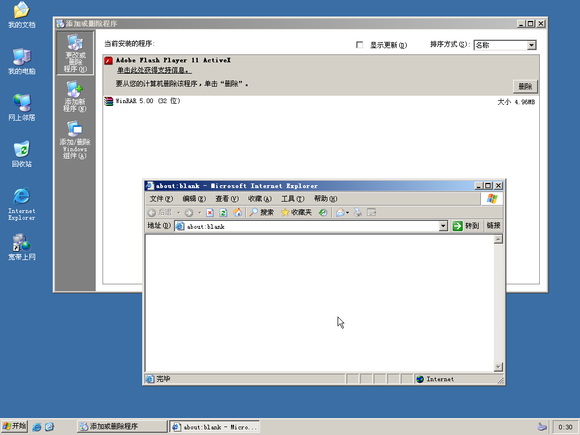Viewport: 580px width, 435px height.
Task: Click second quick launch icon next to IE
Action: (x=50, y=427)
